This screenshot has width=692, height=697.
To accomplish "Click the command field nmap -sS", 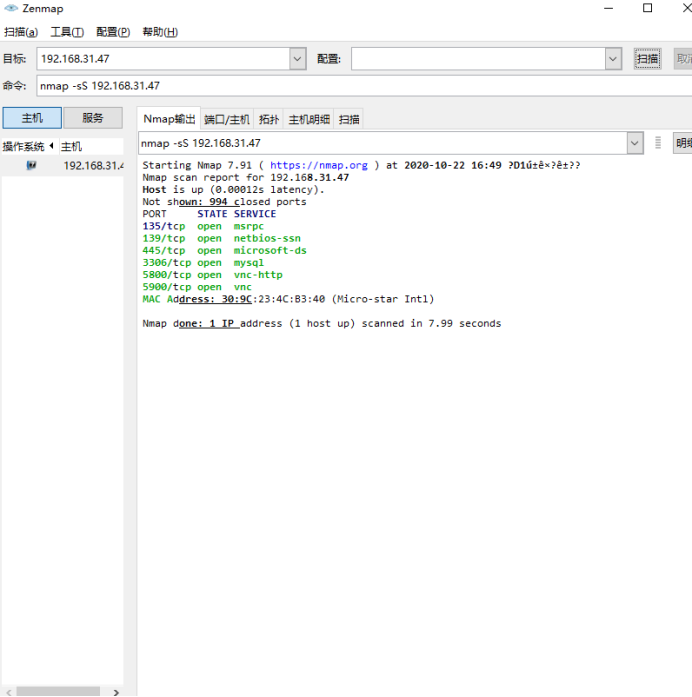I will coord(364,86).
